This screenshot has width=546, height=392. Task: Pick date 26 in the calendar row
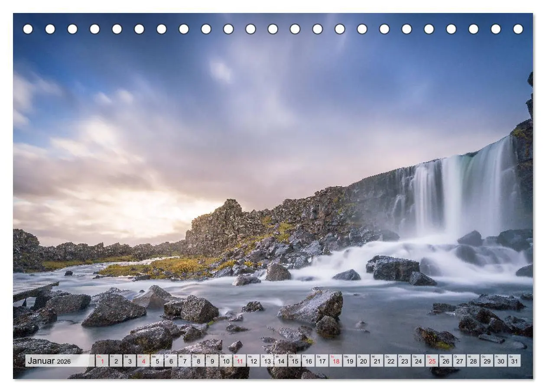[445, 361]
